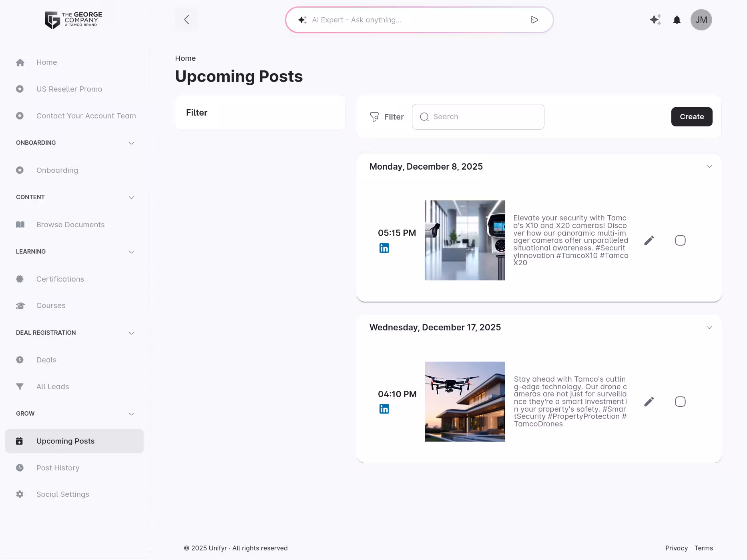Click the LinkedIn icon on the drone post

[384, 409]
